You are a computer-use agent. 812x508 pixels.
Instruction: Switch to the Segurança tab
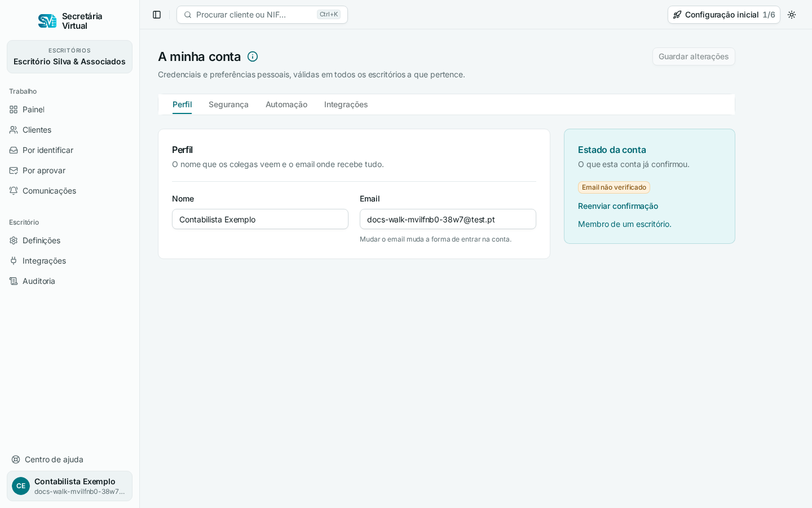[x=228, y=104]
